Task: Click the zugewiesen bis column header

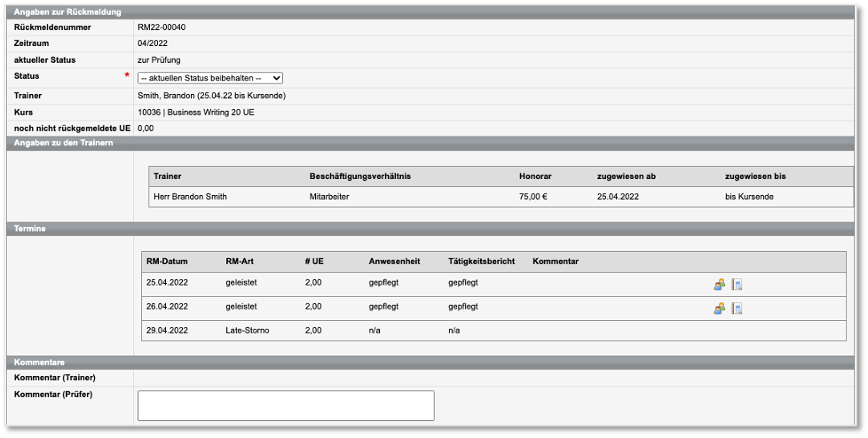Action: (x=755, y=176)
